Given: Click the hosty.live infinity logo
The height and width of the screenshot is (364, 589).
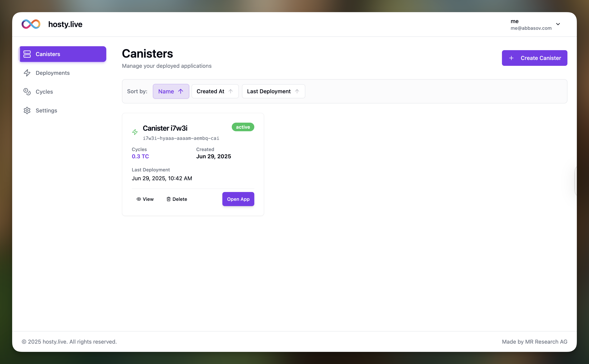Looking at the screenshot, I should click(x=31, y=24).
